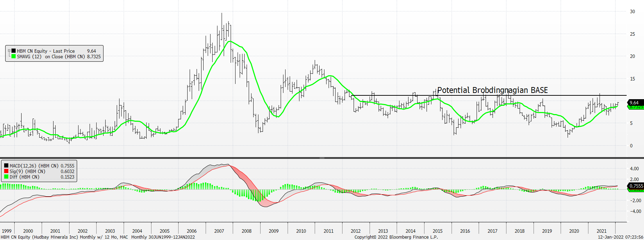Click the 9.64 value inside the price legend
This screenshot has width=644, height=240.
pos(91,51)
